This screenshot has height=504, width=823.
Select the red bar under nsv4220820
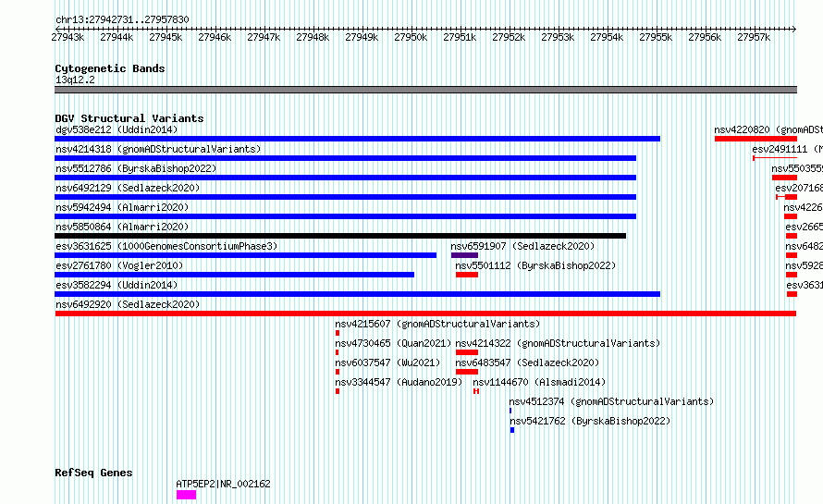tap(755, 139)
